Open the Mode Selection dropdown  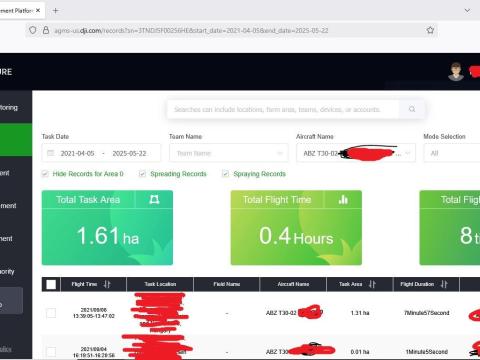[452, 153]
